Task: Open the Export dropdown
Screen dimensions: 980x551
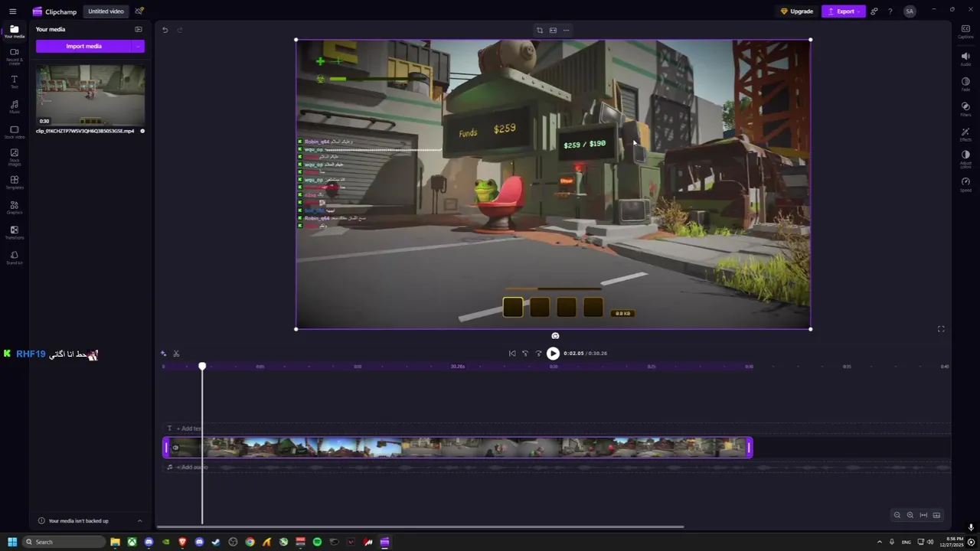Action: pos(844,11)
